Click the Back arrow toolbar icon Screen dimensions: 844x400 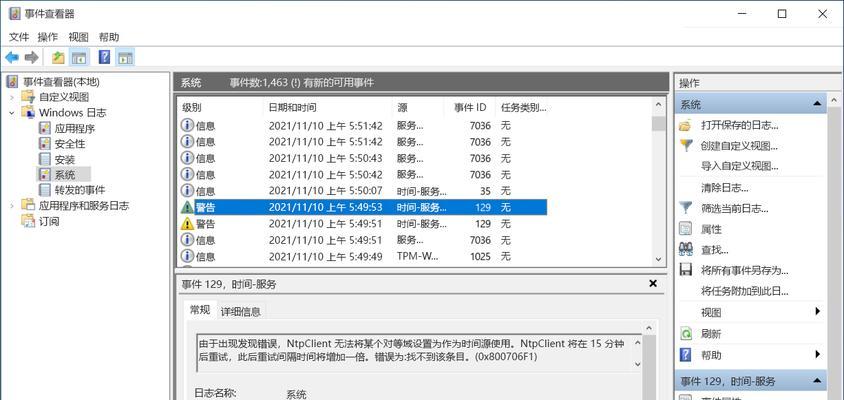(x=12, y=58)
